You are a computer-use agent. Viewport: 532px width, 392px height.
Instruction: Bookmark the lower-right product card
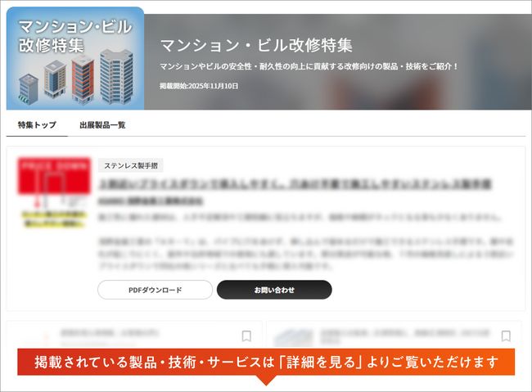(x=506, y=336)
